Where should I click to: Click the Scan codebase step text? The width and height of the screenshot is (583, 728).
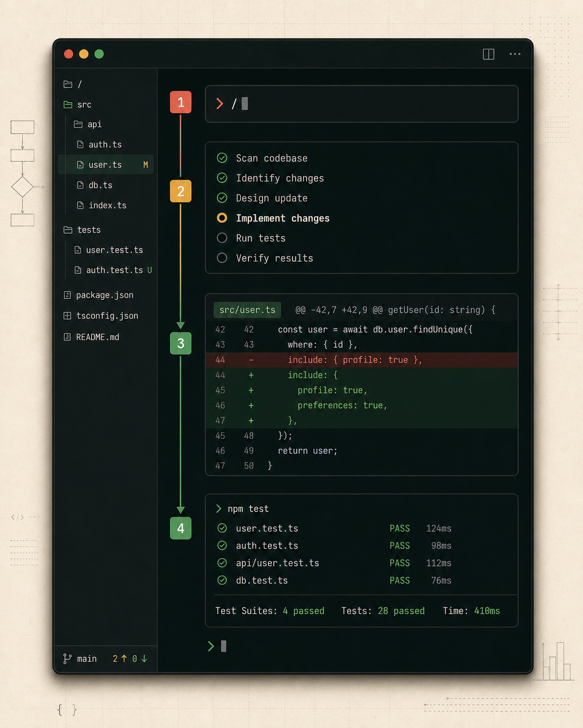click(x=272, y=158)
